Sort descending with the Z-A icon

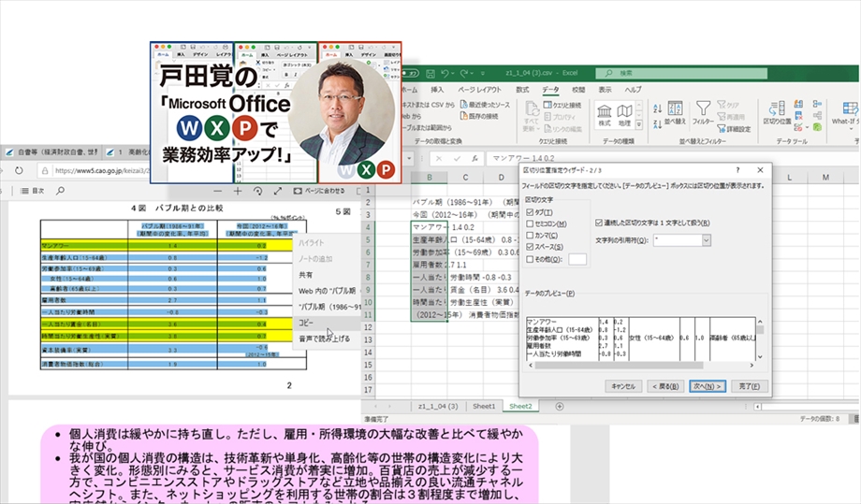pyautogui.click(x=658, y=124)
